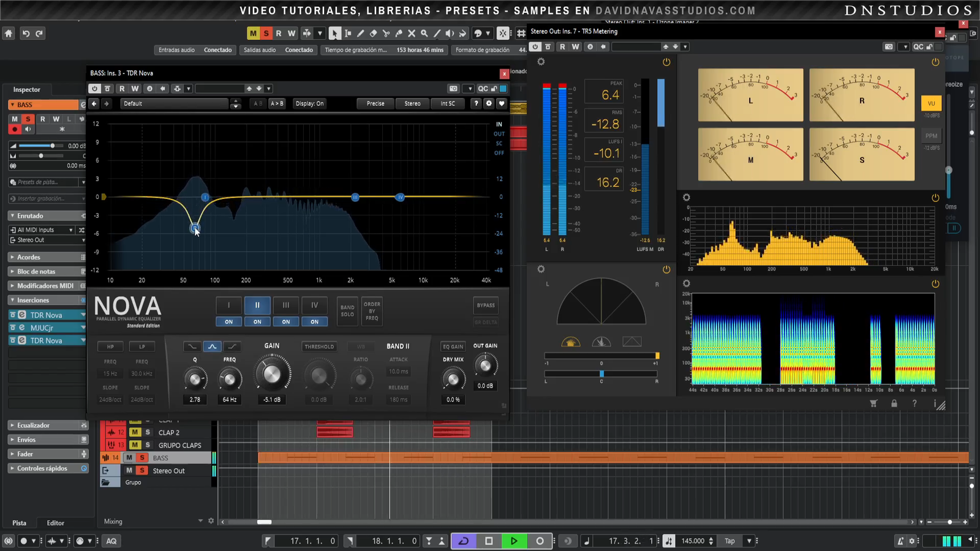The image size is (980, 551).
Task: Toggle the Cycle loop button in transport
Action: click(464, 541)
